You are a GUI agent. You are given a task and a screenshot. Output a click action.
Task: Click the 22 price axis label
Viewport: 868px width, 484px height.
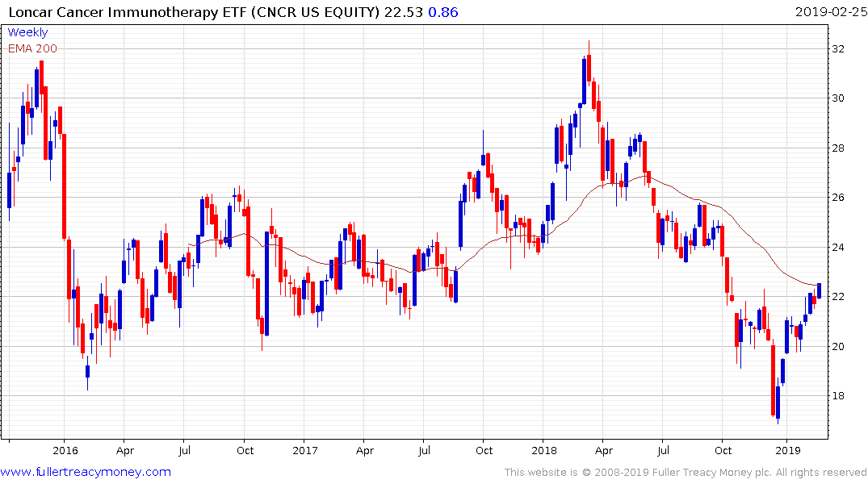tap(838, 297)
